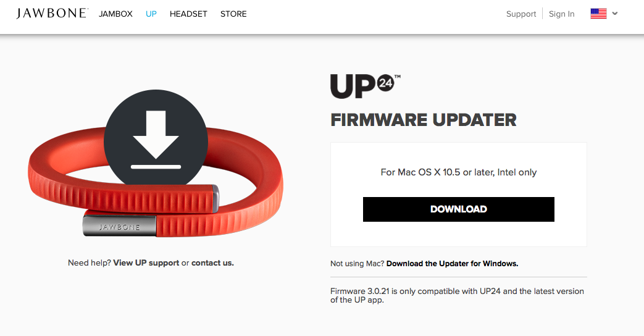Click the FIRMWARE UPDATER heading

(x=424, y=120)
